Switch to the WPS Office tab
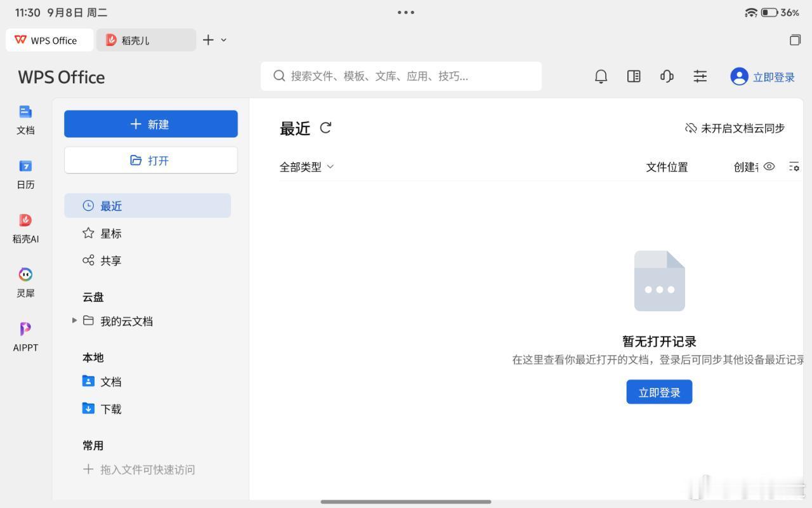 point(49,40)
